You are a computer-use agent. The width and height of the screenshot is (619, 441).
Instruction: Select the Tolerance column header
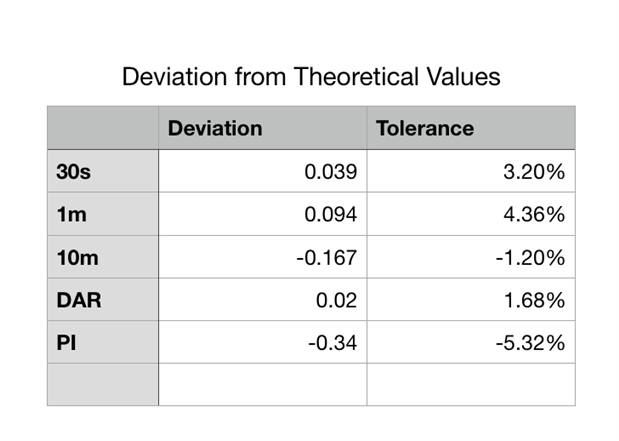pos(424,128)
